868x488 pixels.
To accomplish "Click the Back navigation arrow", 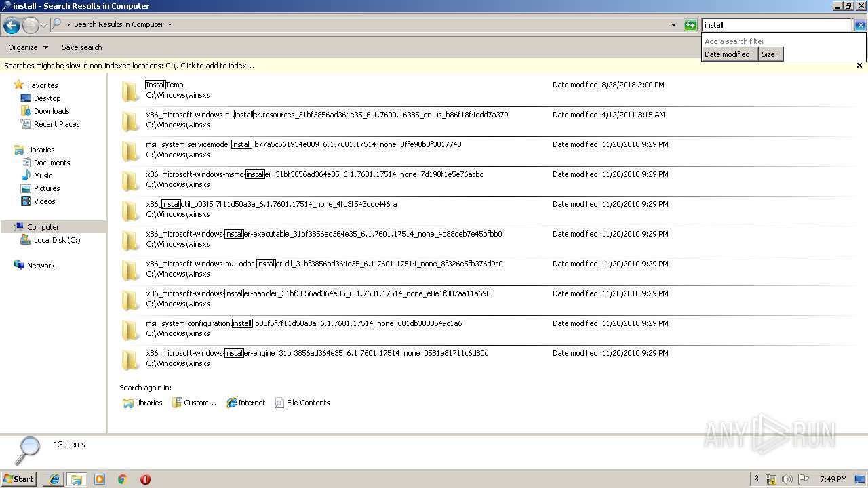I will (12, 26).
